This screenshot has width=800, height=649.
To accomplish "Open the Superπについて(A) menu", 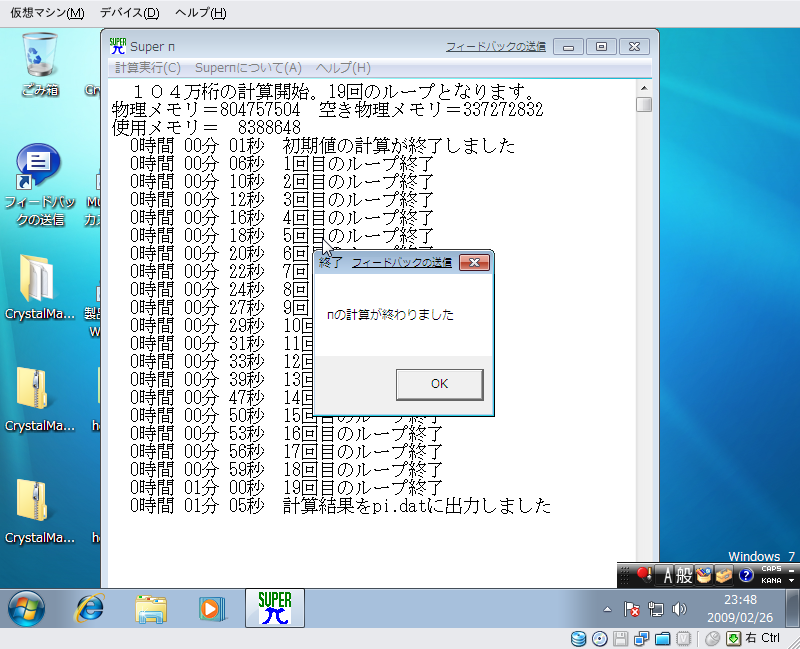I will 248,68.
